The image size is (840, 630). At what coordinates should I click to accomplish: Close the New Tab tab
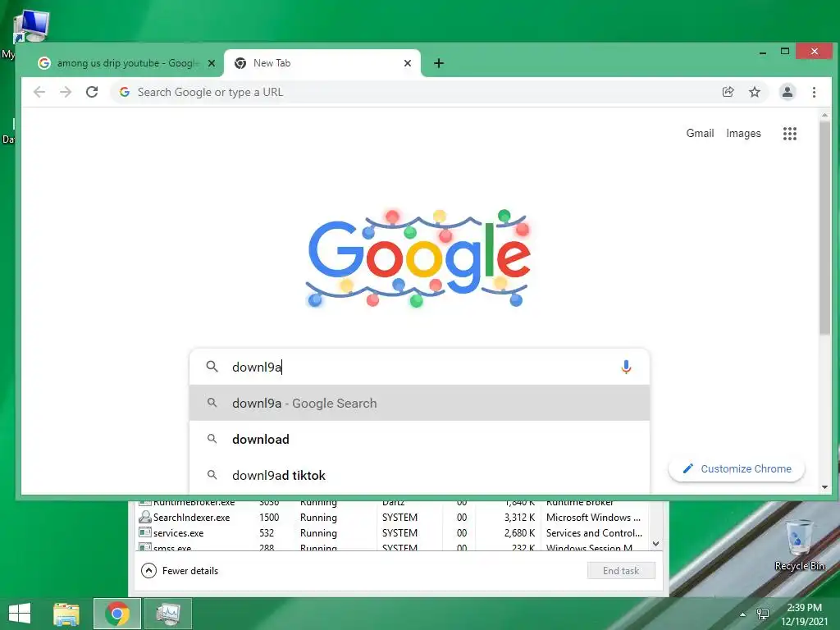point(407,63)
